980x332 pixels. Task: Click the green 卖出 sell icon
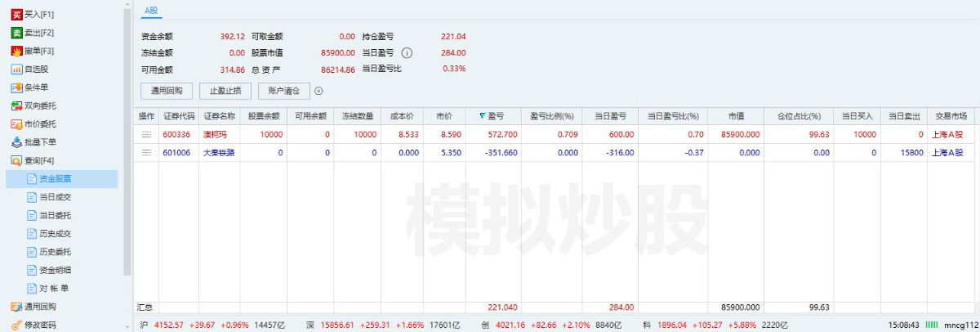16,33
